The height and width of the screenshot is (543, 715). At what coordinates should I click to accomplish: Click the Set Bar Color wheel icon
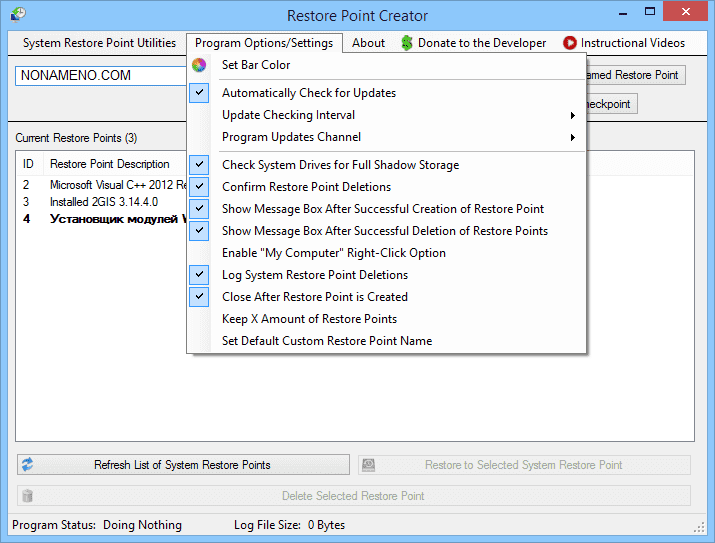200,65
